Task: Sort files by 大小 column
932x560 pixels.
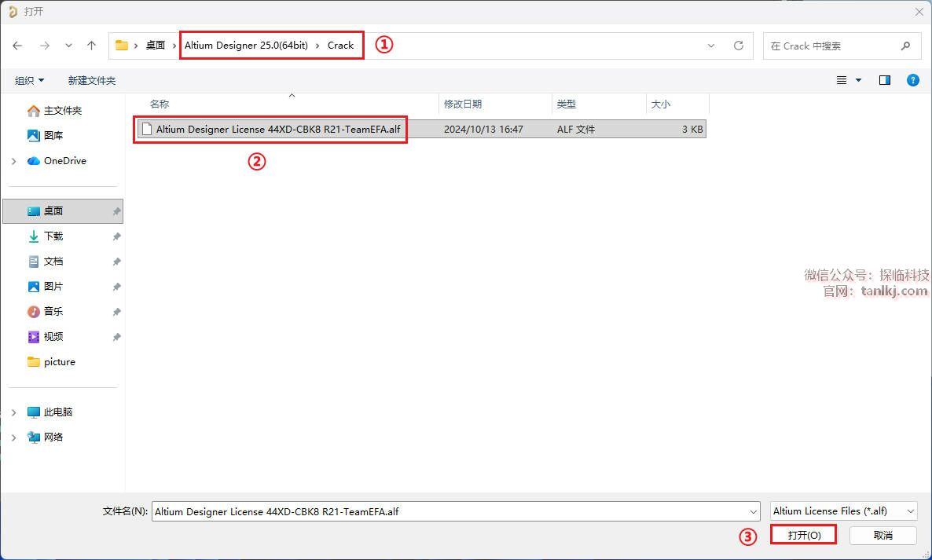Action: pyautogui.click(x=660, y=104)
